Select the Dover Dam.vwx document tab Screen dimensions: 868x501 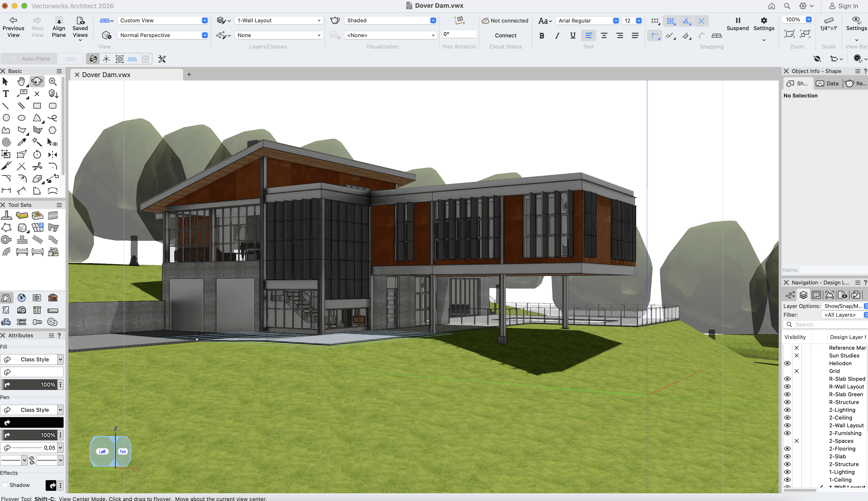coord(106,75)
